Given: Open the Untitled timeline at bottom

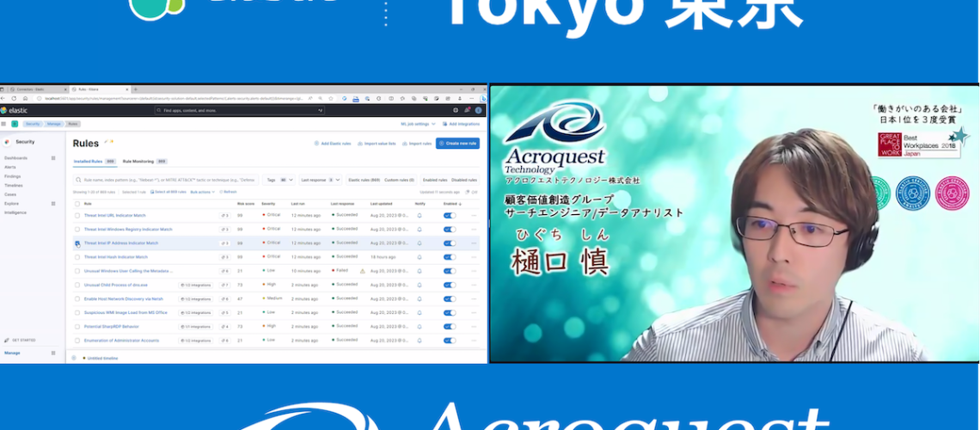Looking at the screenshot, I should 101,358.
